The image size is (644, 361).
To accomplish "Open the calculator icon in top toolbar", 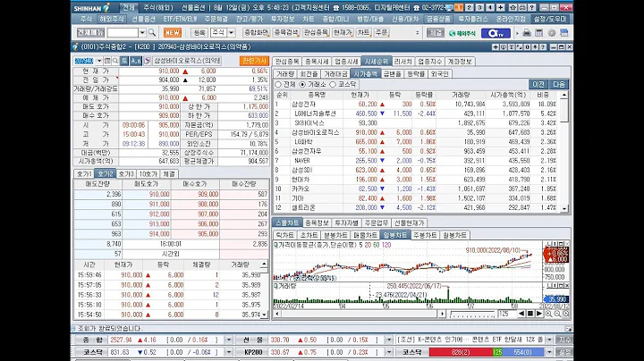I will pyautogui.click(x=538, y=33).
